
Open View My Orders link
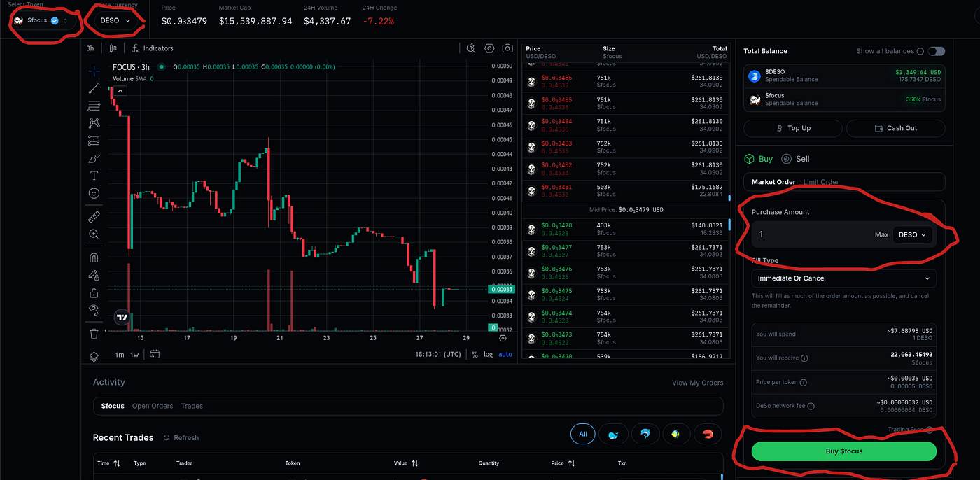click(x=697, y=383)
